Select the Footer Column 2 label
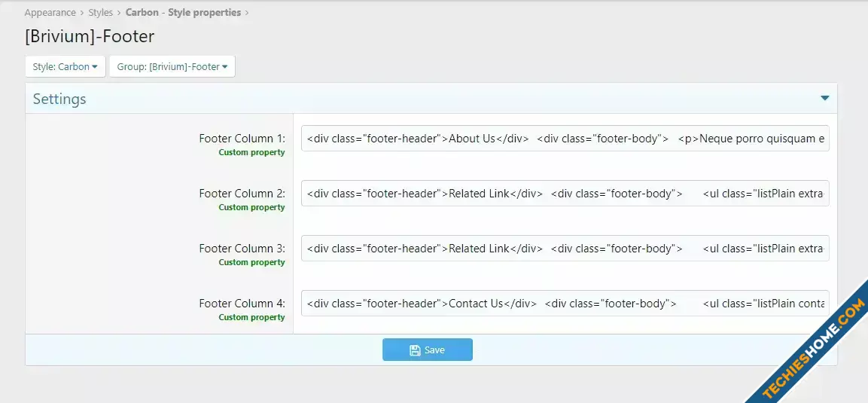The image size is (868, 403). (x=242, y=193)
